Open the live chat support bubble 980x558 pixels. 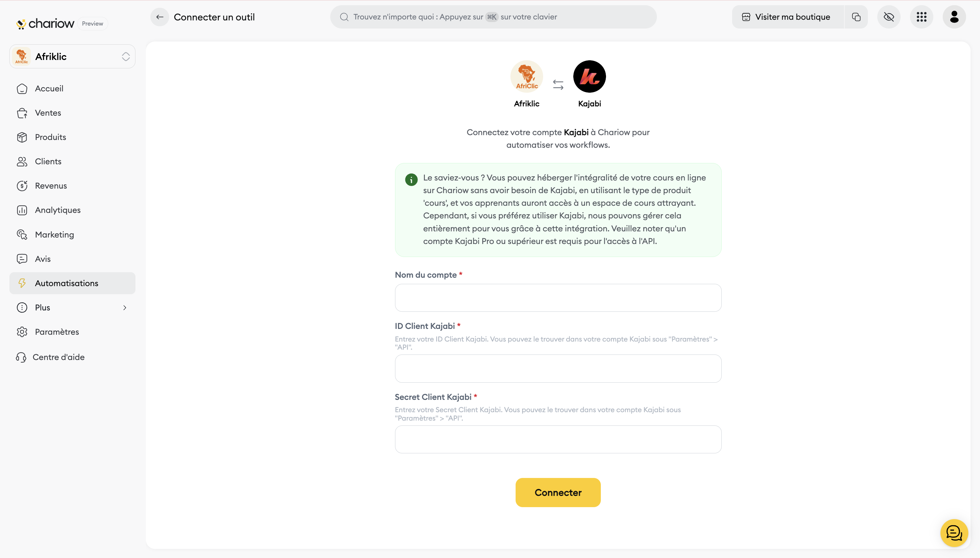click(x=953, y=533)
